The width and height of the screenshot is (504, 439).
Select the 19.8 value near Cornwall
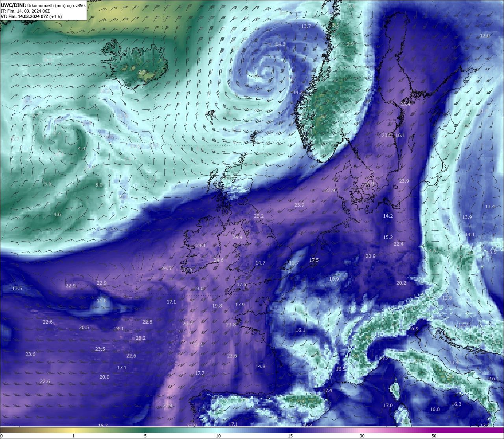[x=217, y=306]
